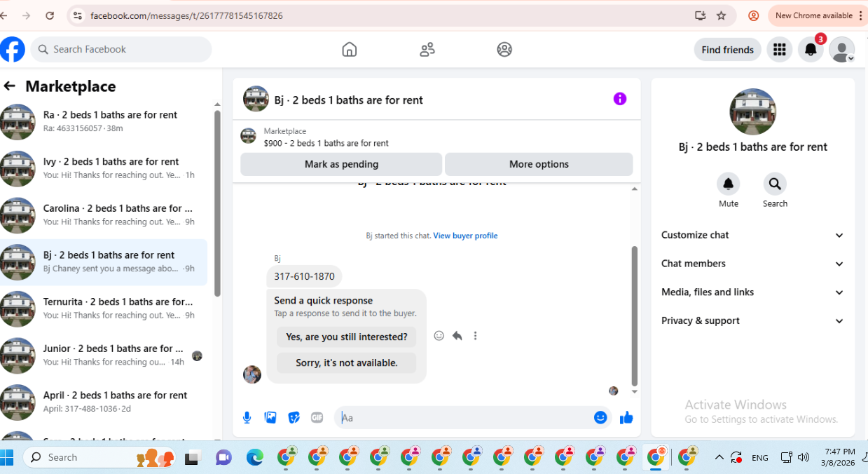Bookmark this page with the star icon
This screenshot has height=474, width=868.
click(x=722, y=15)
